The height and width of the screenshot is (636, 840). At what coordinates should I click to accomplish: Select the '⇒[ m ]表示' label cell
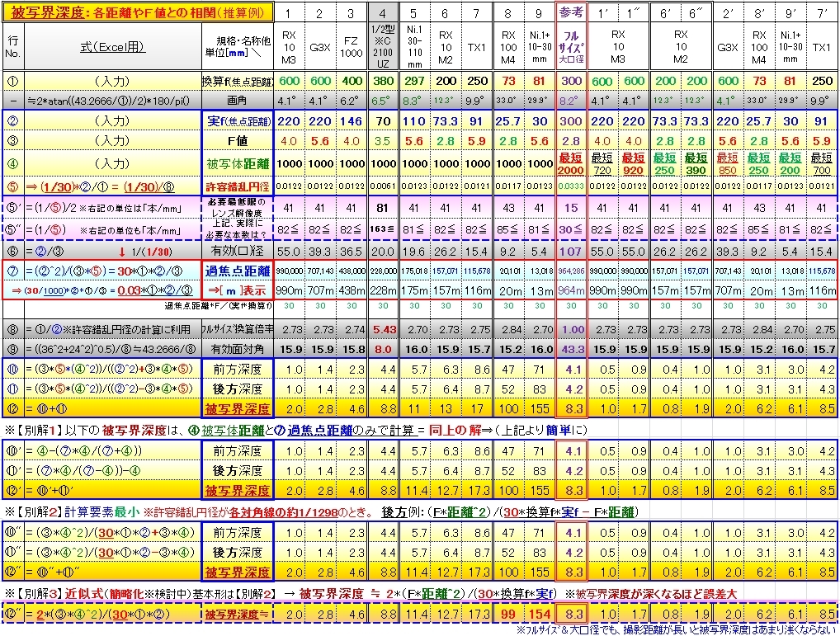(238, 290)
